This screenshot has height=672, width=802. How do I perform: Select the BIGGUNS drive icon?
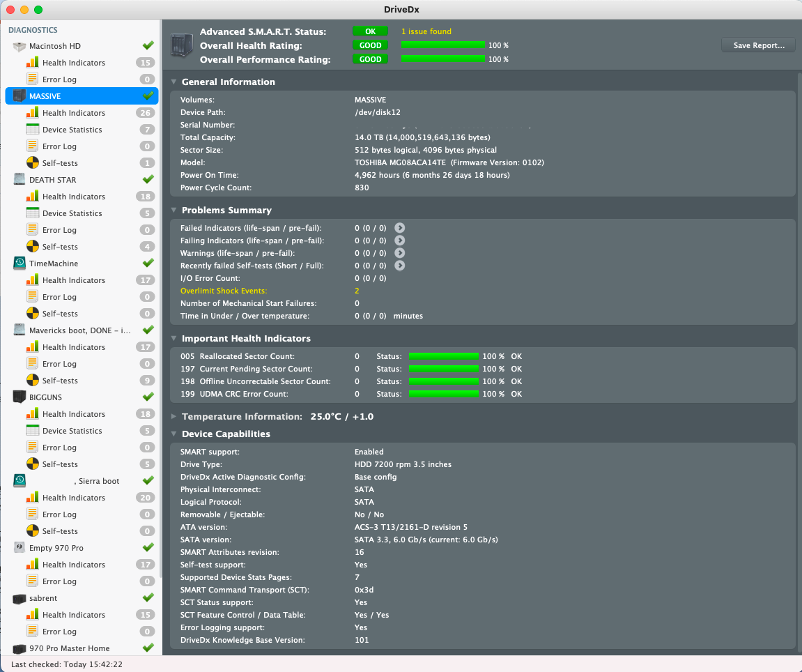click(x=20, y=397)
